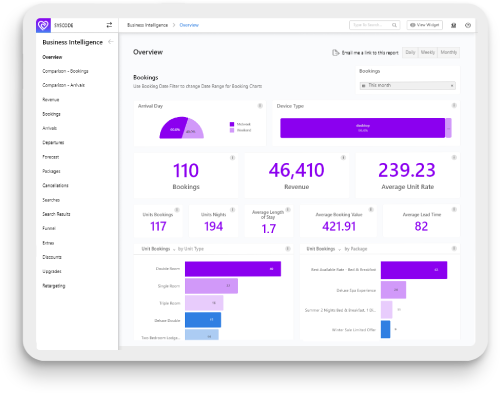Click the Double Room bar

coord(233,269)
